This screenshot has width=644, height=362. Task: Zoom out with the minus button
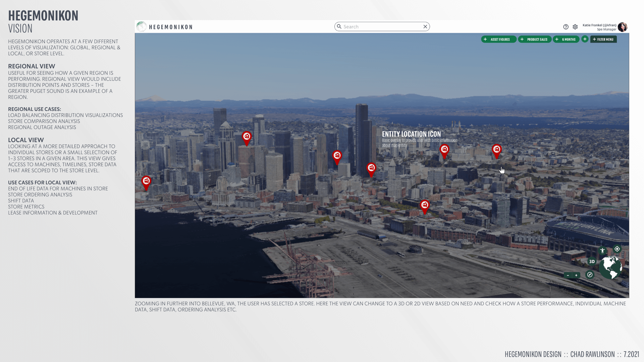pos(568,275)
